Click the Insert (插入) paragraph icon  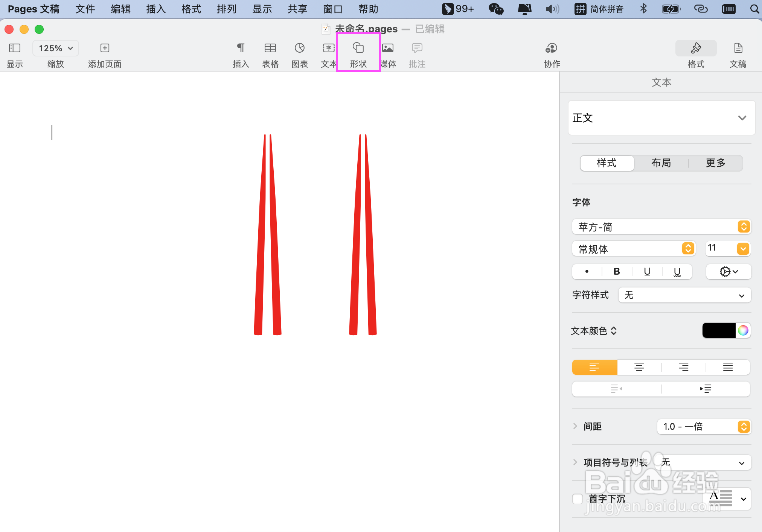pos(241,48)
